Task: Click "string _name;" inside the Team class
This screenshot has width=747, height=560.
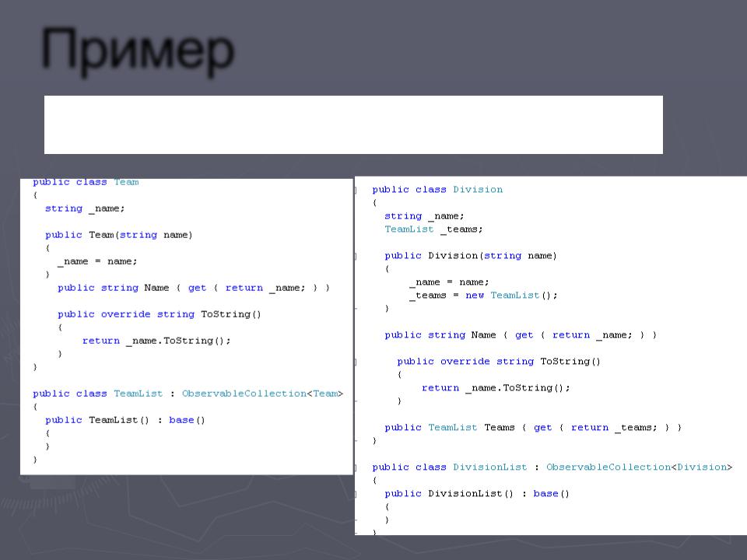Action: click(x=85, y=208)
